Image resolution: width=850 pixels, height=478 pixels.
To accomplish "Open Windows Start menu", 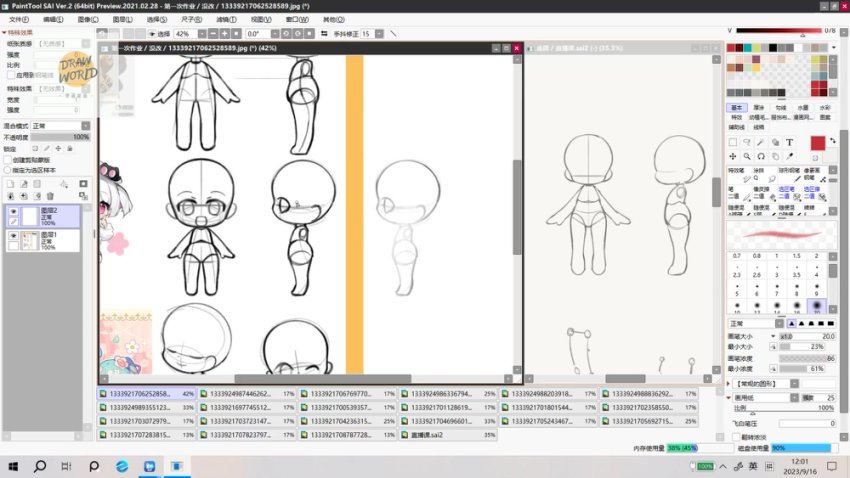I will click(14, 466).
